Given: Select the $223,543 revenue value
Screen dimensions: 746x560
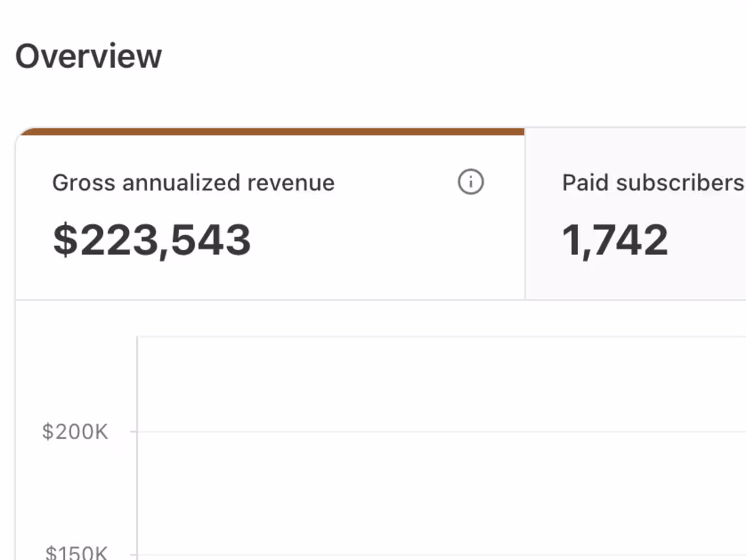Looking at the screenshot, I should pyautogui.click(x=152, y=241).
